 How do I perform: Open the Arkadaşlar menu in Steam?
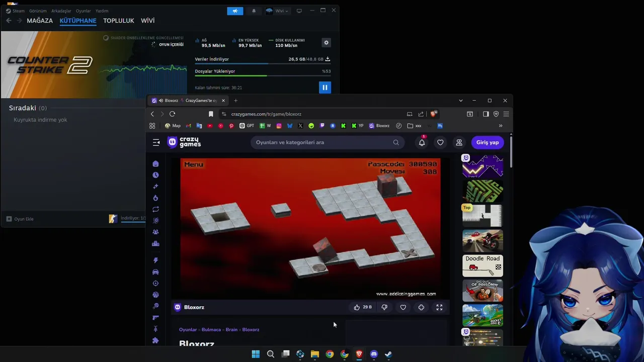(61, 11)
